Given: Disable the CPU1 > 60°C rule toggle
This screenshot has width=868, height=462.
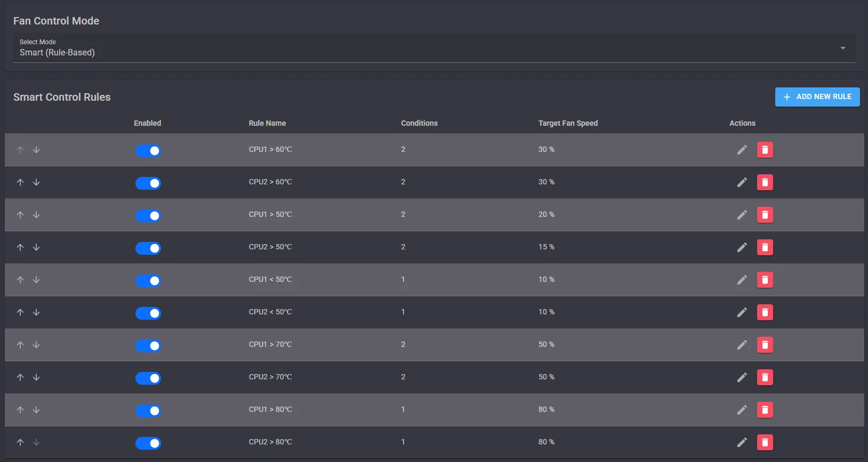Looking at the screenshot, I should tap(148, 151).
